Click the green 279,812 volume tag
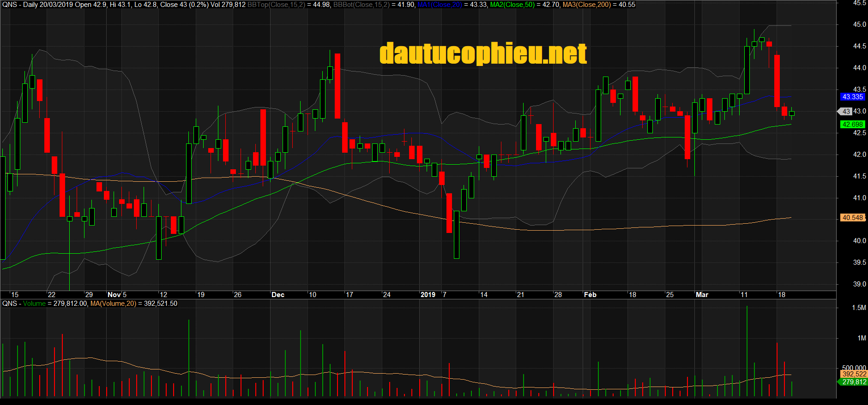The height and width of the screenshot is (405, 868). 854,382
